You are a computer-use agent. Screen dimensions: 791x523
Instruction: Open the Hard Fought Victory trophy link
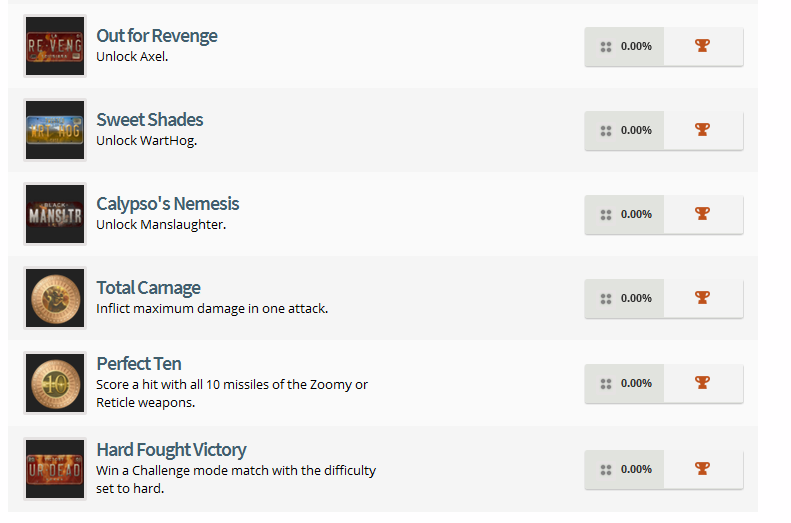pyautogui.click(x=171, y=450)
